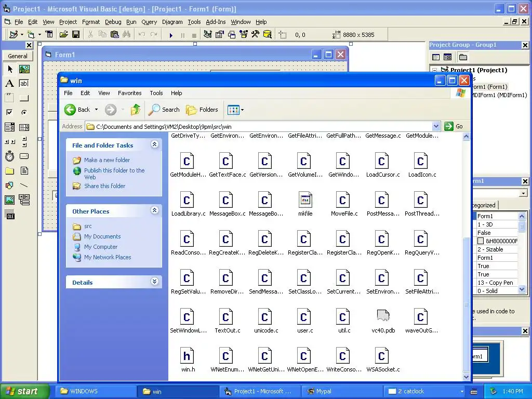Show the Project Explorer via toolbar icon
532x399 pixels.
pos(208,34)
